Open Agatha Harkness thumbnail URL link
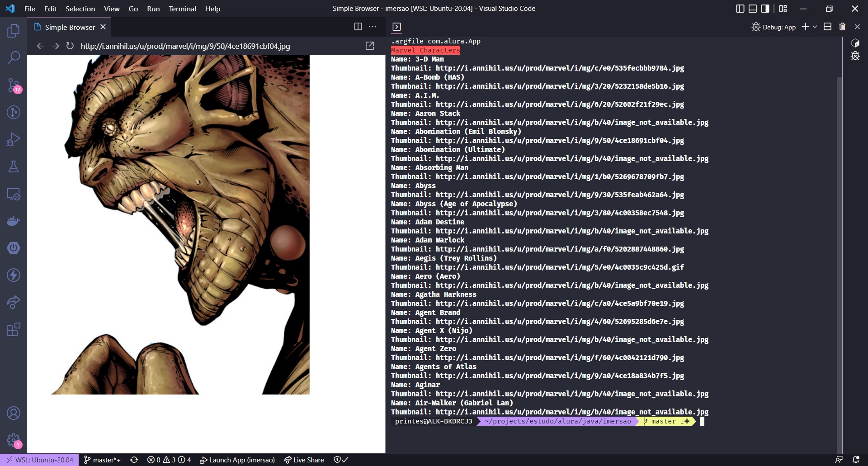Image resolution: width=868 pixels, height=466 pixels. (560, 303)
